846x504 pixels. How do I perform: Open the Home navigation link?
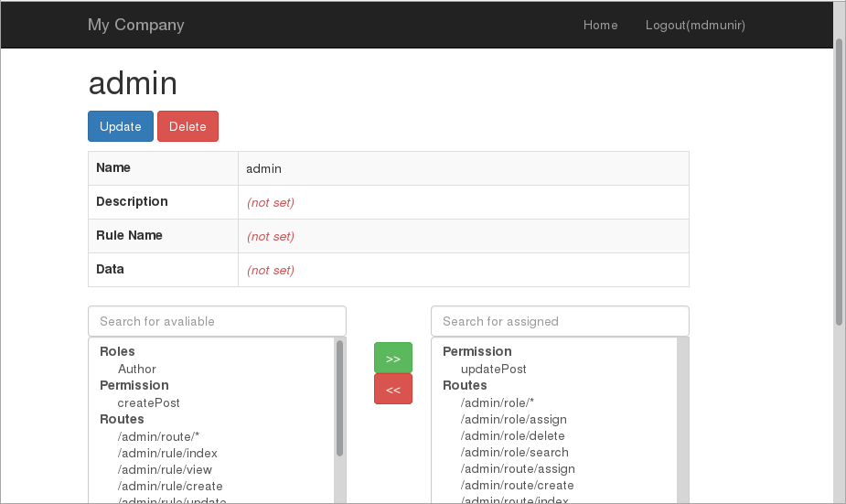[600, 25]
